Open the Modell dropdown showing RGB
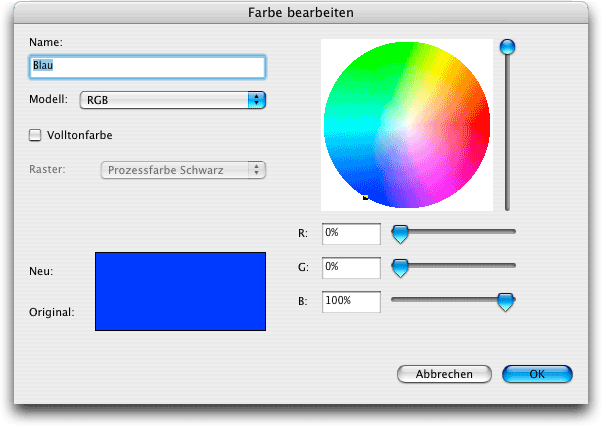 coord(173,100)
